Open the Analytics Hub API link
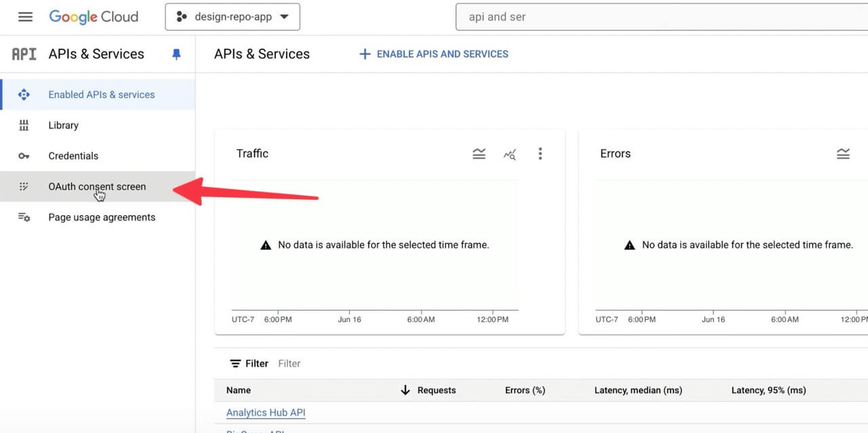Viewport: 868px width, 433px height. (x=266, y=413)
